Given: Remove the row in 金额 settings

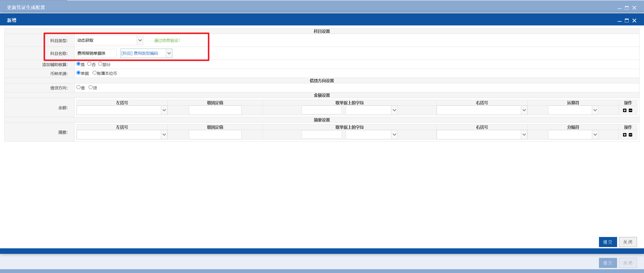Looking at the screenshot, I should 630,110.
